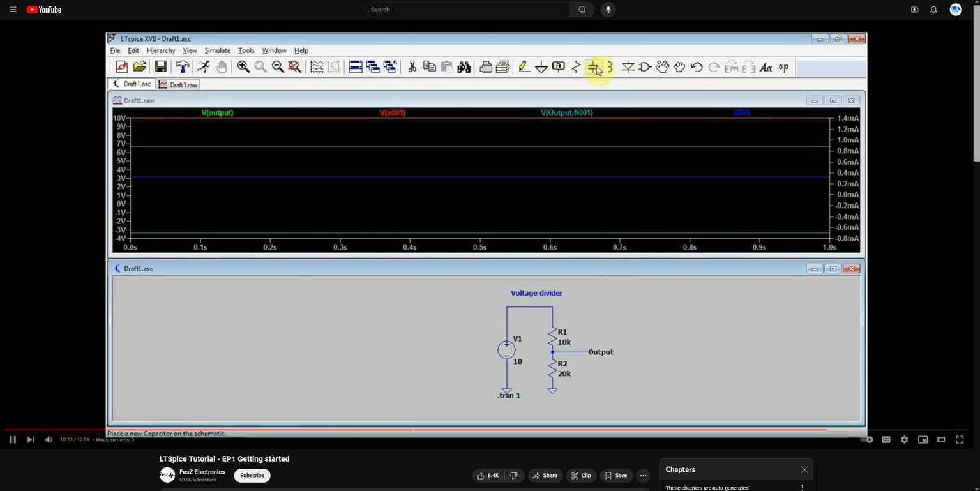Select the Place Resistor tool
Screen dimensions: 980x491
(576, 67)
